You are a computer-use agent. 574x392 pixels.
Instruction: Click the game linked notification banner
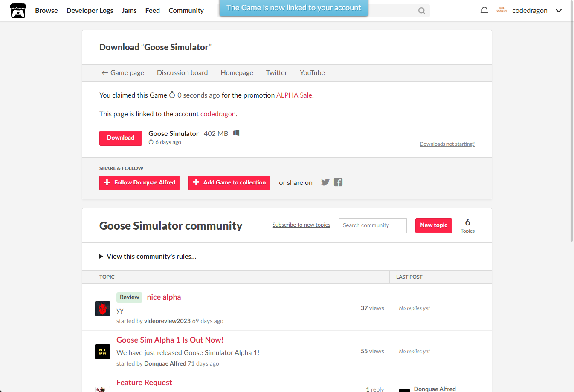pos(294,8)
